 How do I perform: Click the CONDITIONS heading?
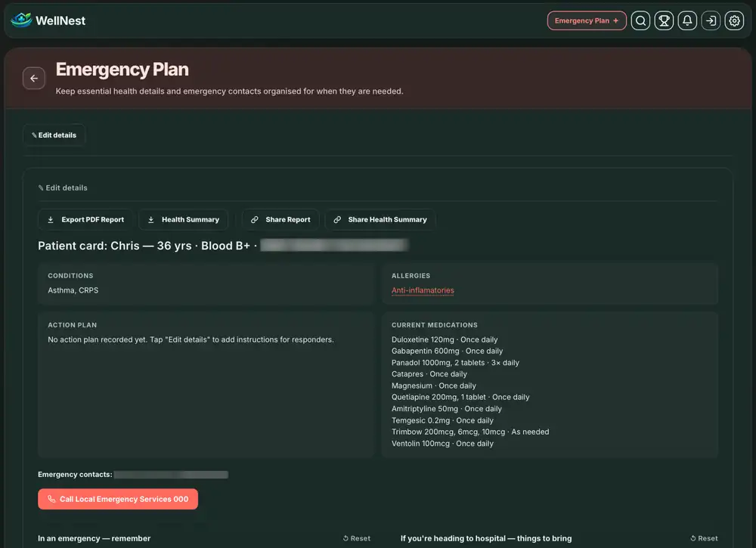(x=70, y=276)
